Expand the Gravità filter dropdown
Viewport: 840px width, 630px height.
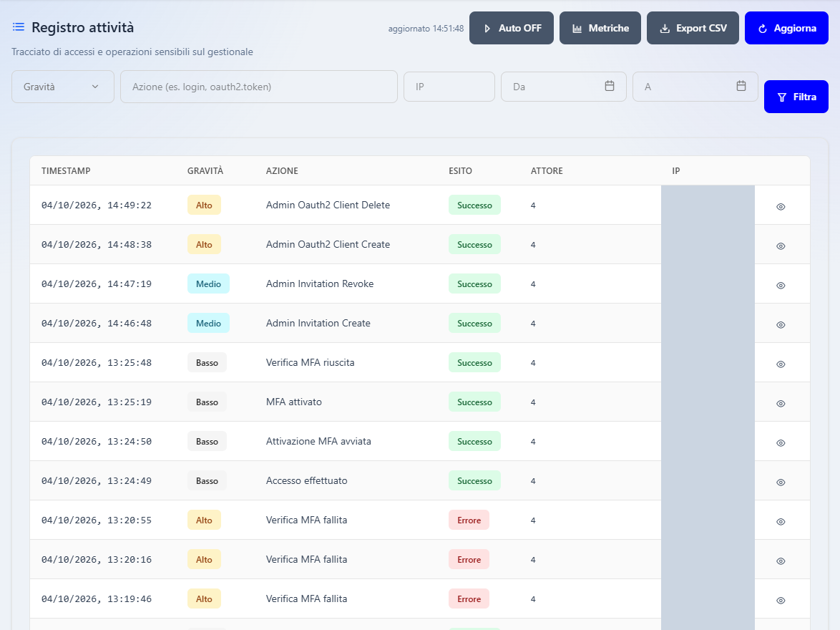point(63,87)
